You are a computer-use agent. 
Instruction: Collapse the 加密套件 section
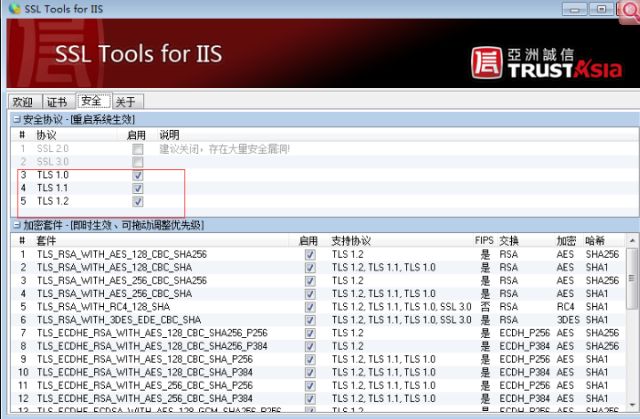coord(16,225)
